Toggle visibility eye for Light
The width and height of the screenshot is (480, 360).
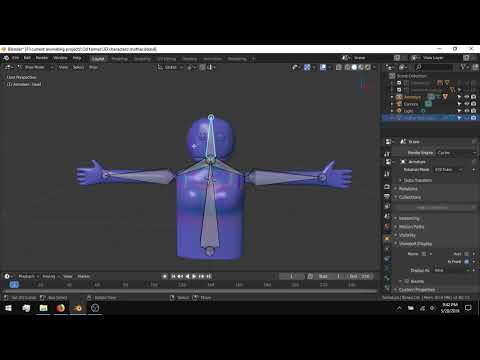point(466,111)
